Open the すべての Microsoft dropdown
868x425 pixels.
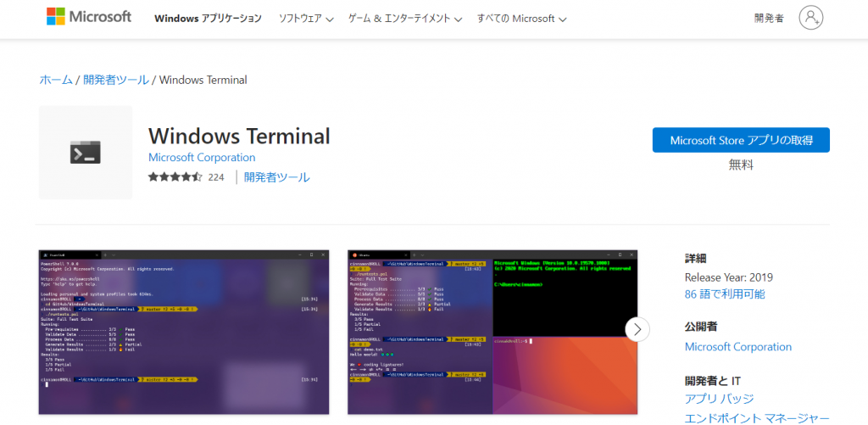pyautogui.click(x=521, y=19)
